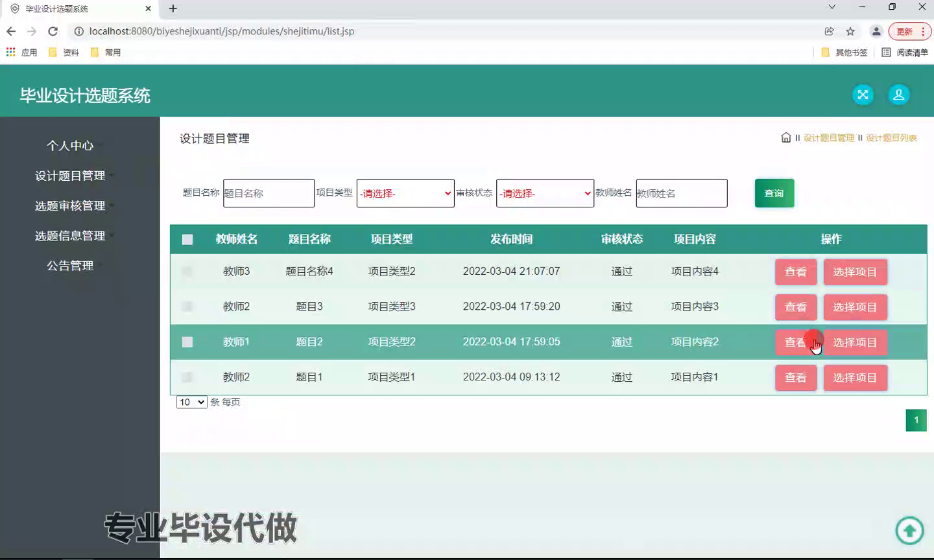Open 个人中心 in the sidebar

coord(70,146)
